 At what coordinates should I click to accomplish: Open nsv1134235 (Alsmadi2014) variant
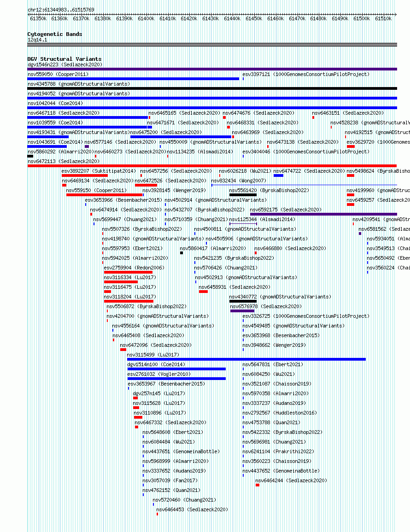click(200, 152)
